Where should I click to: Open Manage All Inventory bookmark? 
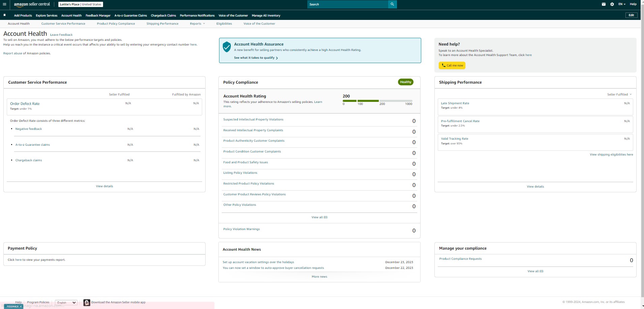pyautogui.click(x=266, y=16)
